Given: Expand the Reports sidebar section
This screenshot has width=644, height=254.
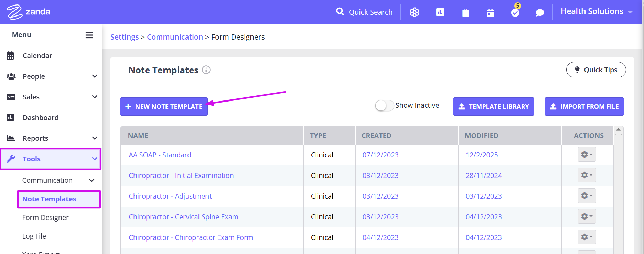Looking at the screenshot, I should tap(95, 138).
